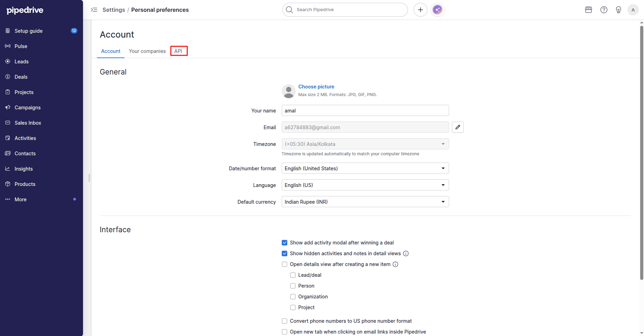
Task: Click the Your name input field
Action: pyautogui.click(x=365, y=110)
